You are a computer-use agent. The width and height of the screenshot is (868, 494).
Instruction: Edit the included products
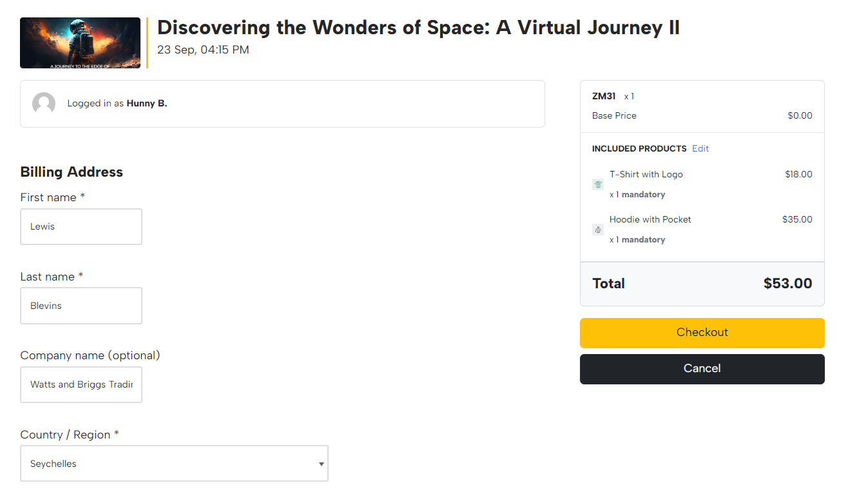point(700,148)
